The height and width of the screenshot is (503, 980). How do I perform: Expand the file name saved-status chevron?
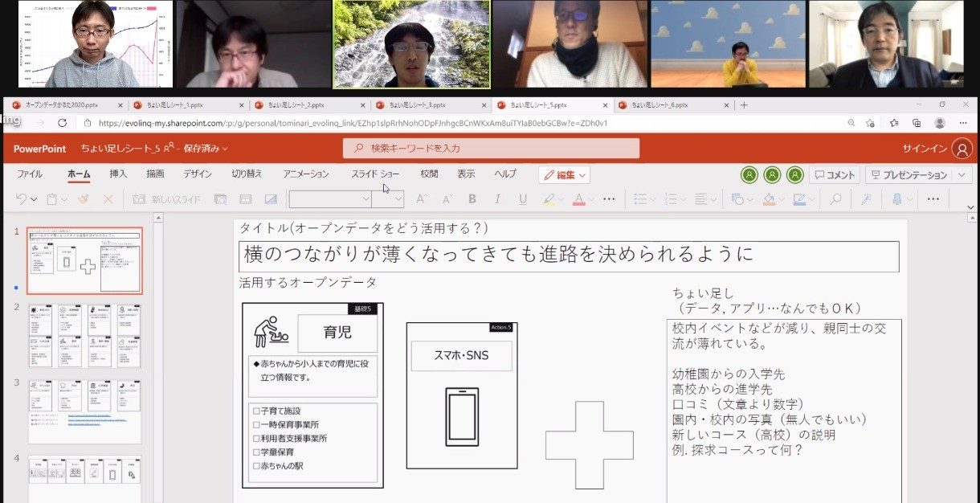click(x=225, y=149)
